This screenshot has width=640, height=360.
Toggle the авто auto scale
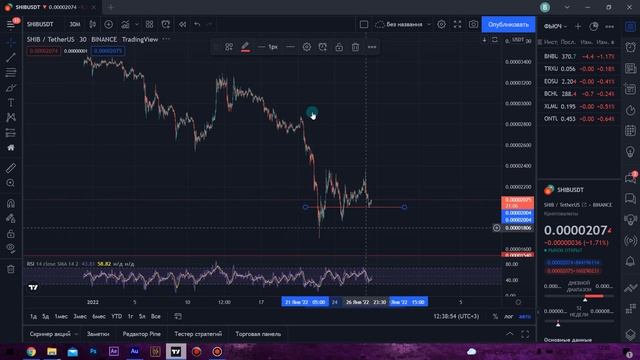(525, 316)
